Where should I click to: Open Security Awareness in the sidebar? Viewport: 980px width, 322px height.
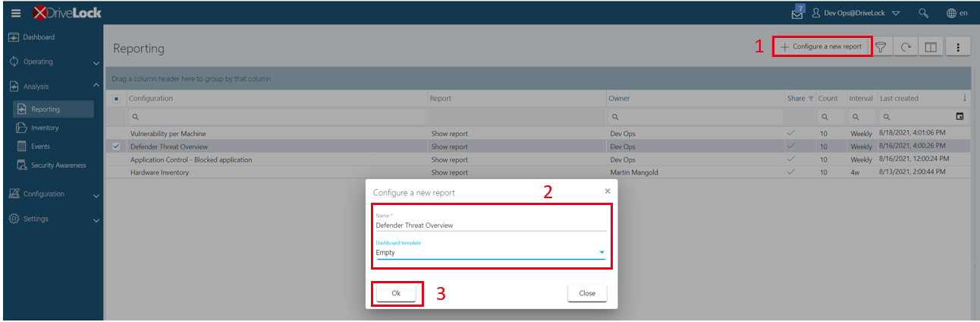pyautogui.click(x=58, y=165)
